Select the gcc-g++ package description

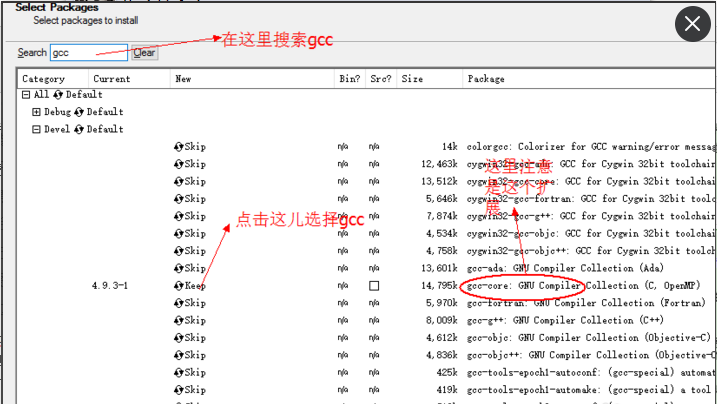click(565, 320)
